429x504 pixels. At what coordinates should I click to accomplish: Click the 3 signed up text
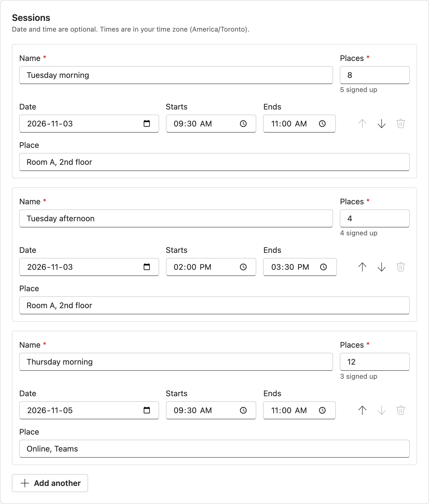coord(358,376)
